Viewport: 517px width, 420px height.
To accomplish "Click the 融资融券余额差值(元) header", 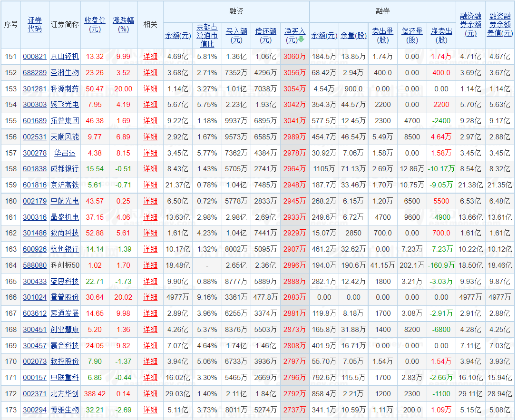I will (x=500, y=24).
